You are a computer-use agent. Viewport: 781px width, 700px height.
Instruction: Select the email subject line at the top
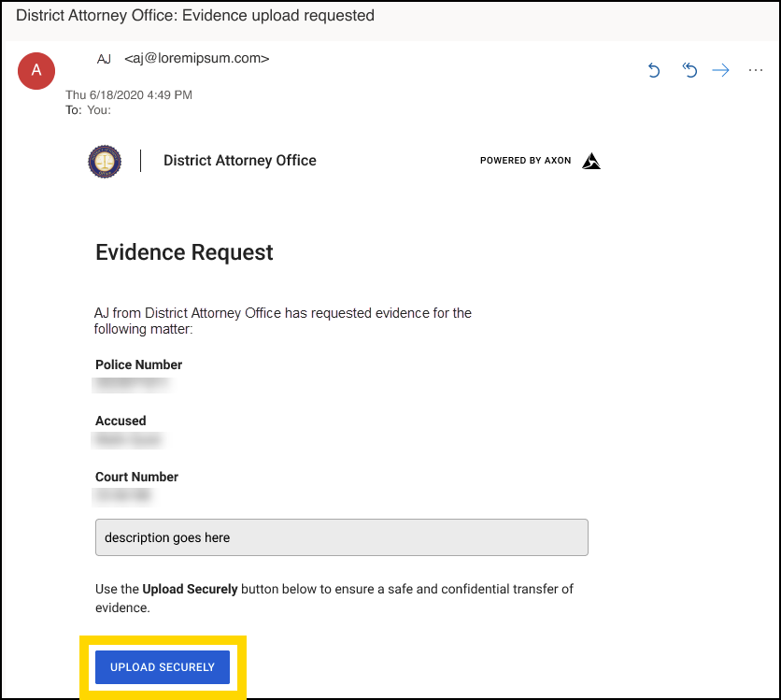tap(187, 15)
